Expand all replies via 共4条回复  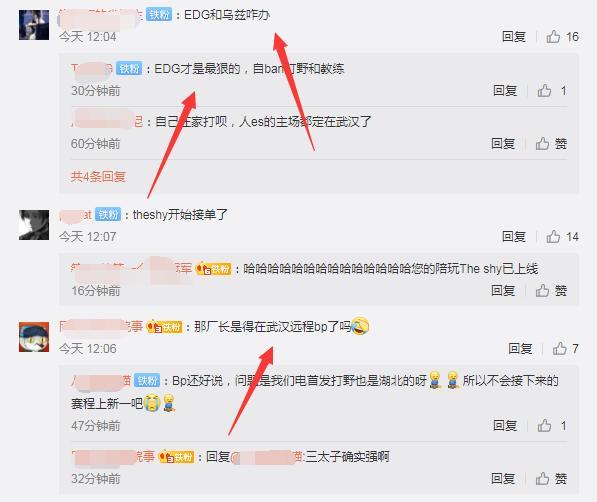(x=98, y=177)
